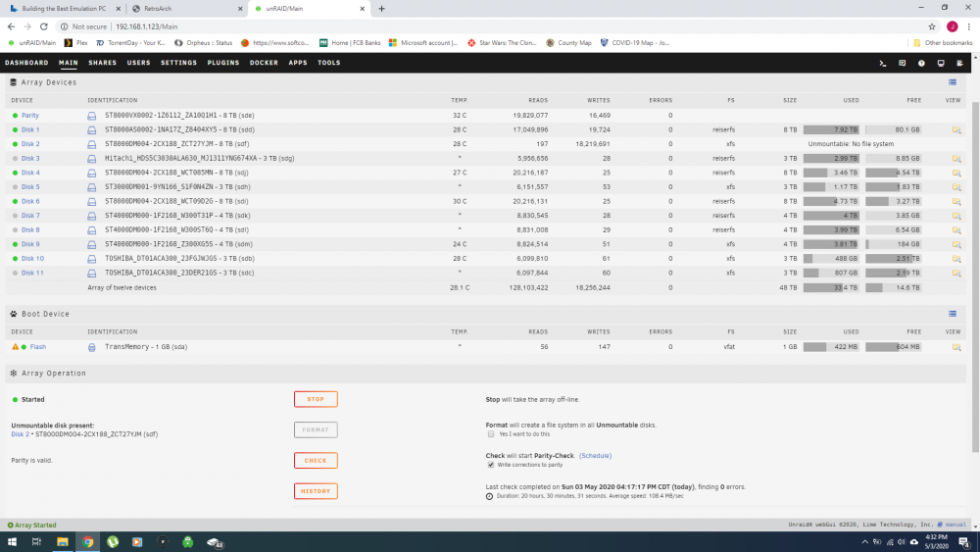Viewport: 980px width, 552px height.
Task: Open File Explorer from the taskbar
Action: pos(63,542)
